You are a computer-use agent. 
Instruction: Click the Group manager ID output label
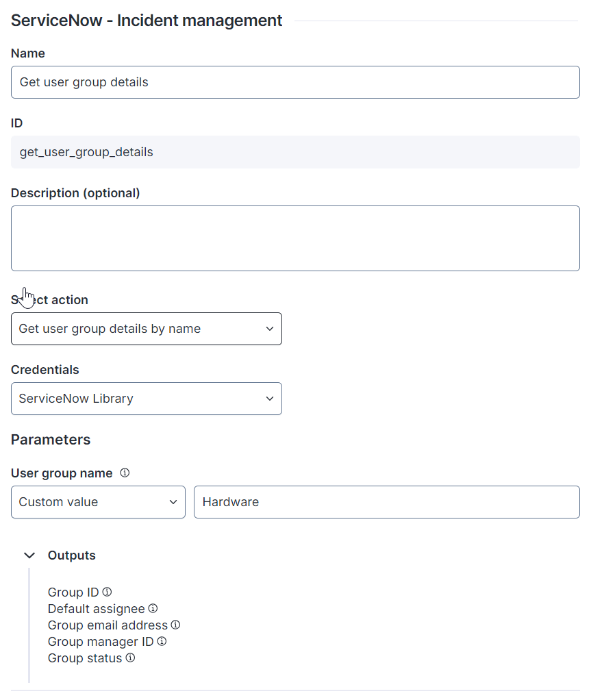101,642
